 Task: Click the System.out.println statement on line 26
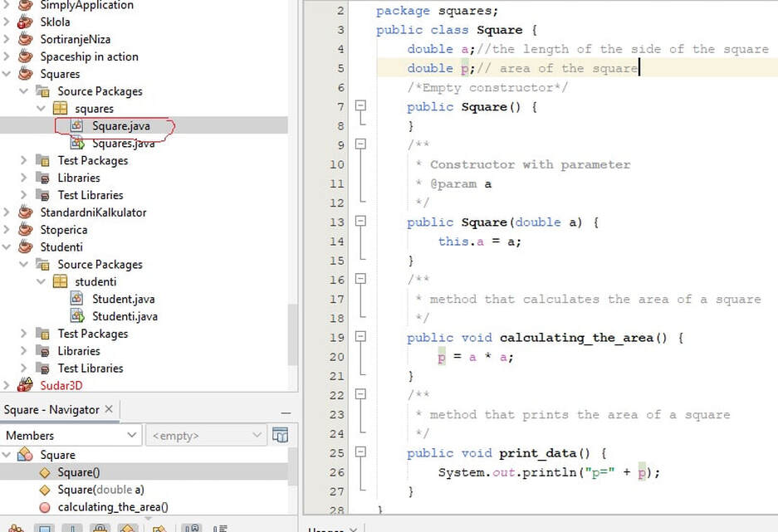click(549, 472)
